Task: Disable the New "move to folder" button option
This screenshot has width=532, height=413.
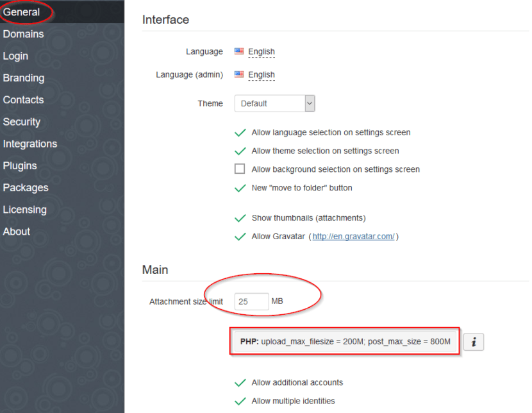Action: pyautogui.click(x=240, y=187)
